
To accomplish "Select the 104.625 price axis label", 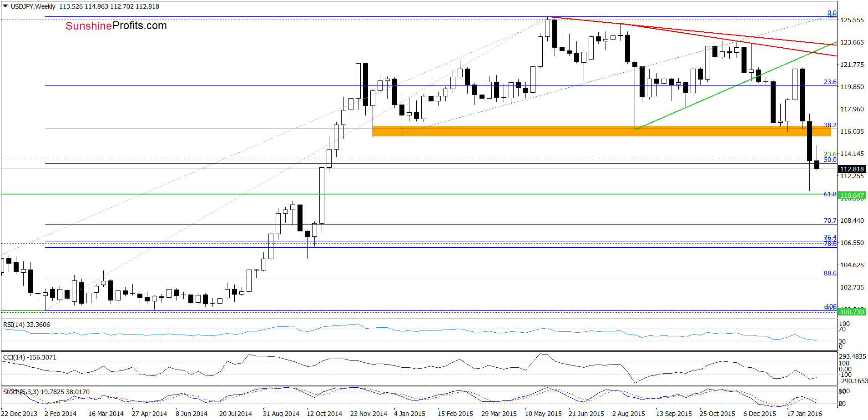I will click(x=852, y=265).
